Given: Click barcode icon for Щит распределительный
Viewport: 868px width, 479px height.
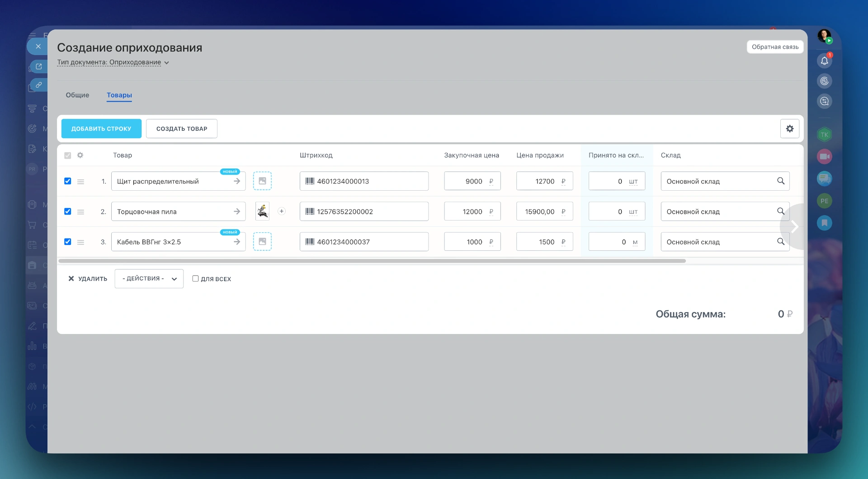Looking at the screenshot, I should 310,181.
